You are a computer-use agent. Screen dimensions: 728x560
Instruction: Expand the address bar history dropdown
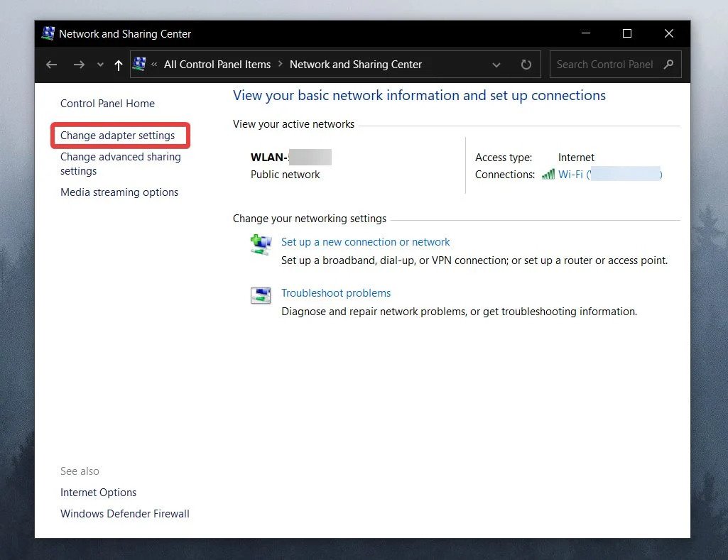(x=496, y=65)
